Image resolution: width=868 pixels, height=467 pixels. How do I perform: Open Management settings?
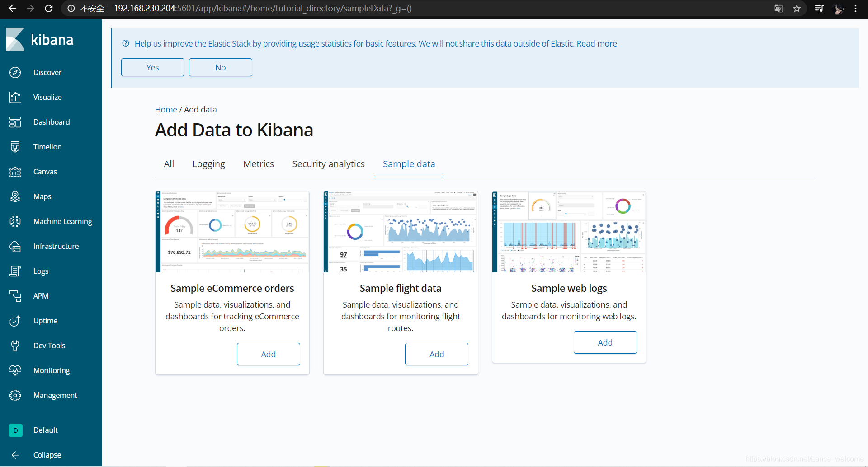click(x=55, y=395)
